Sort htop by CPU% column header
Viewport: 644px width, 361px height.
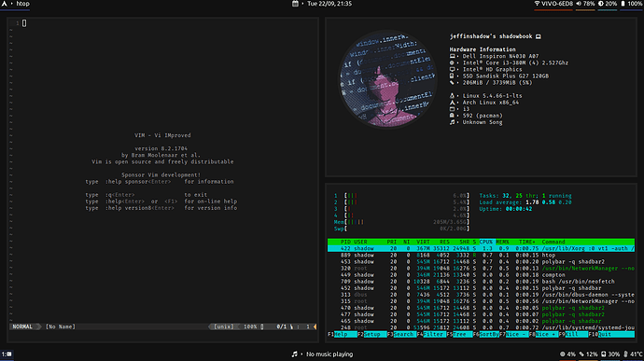pos(486,242)
